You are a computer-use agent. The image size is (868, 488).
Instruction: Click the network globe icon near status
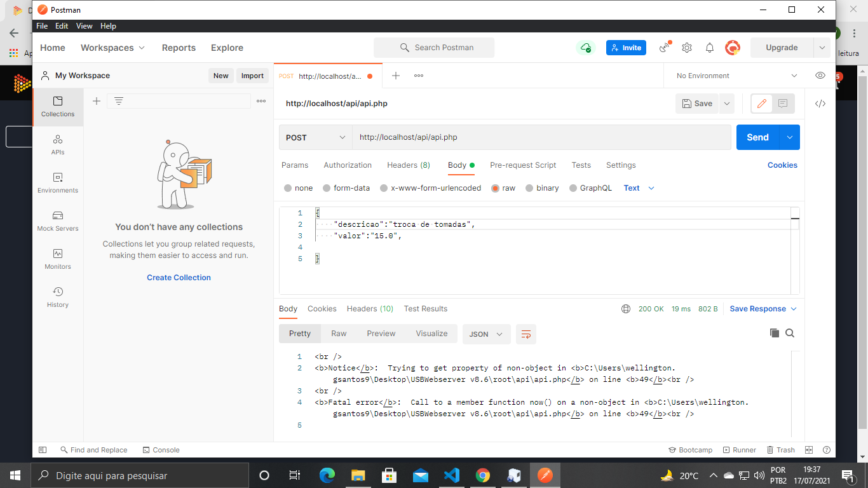pyautogui.click(x=626, y=309)
